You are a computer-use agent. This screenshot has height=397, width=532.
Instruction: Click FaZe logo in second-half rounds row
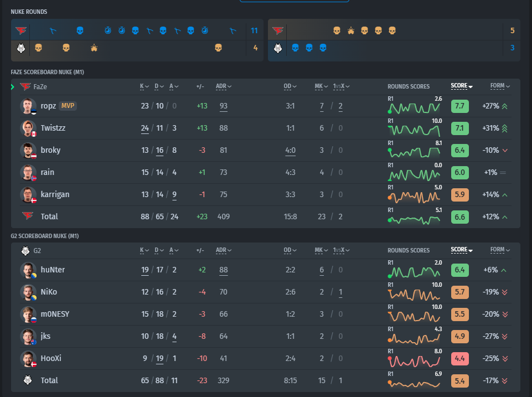(278, 30)
